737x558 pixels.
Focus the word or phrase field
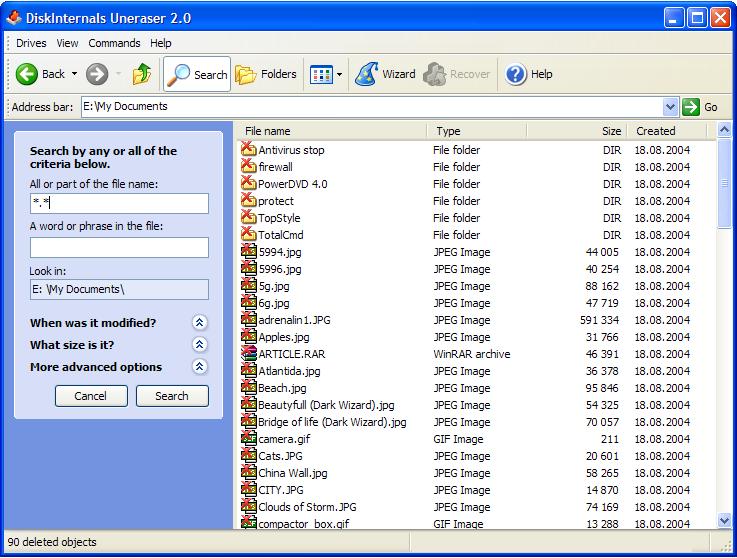pos(119,247)
